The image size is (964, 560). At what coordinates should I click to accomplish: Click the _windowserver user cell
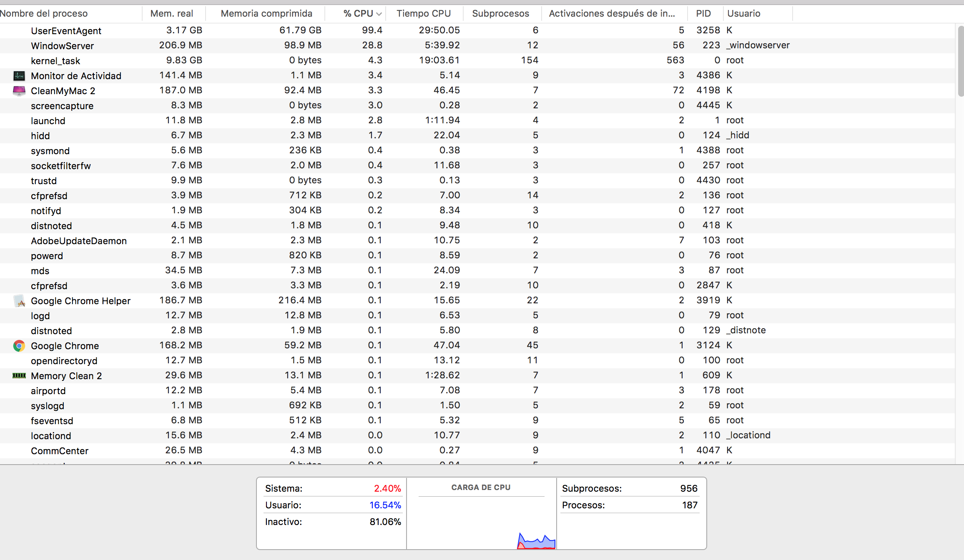point(758,45)
